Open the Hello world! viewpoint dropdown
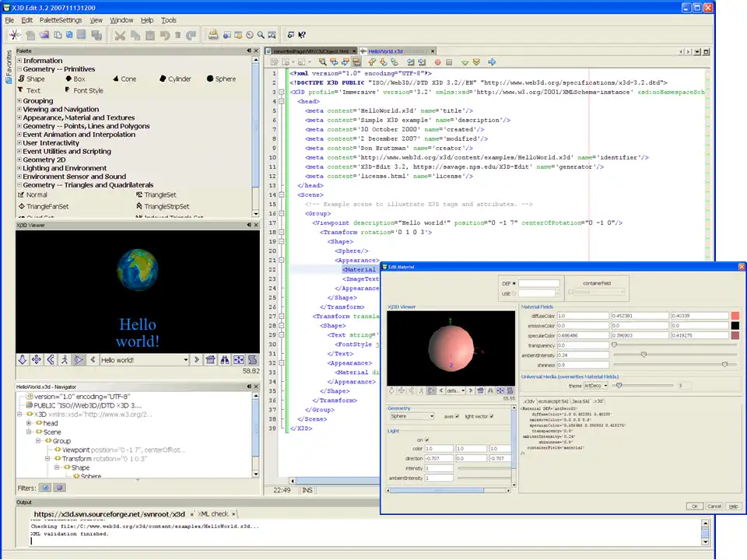The height and width of the screenshot is (560, 747). point(186,360)
